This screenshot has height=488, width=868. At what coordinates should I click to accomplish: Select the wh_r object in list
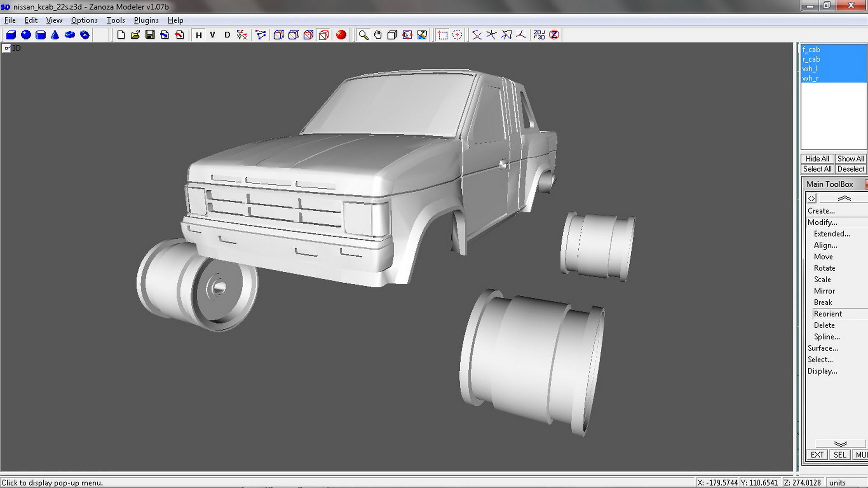(834, 78)
